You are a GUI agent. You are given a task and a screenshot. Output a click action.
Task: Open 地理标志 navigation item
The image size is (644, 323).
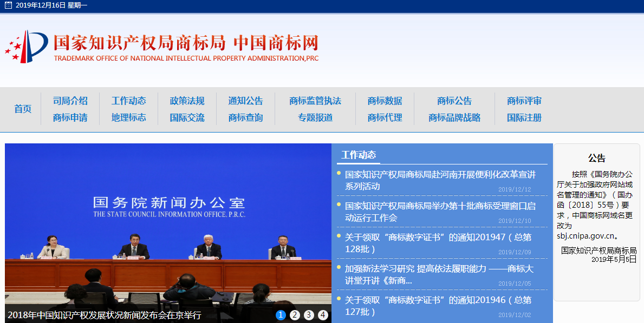(128, 117)
